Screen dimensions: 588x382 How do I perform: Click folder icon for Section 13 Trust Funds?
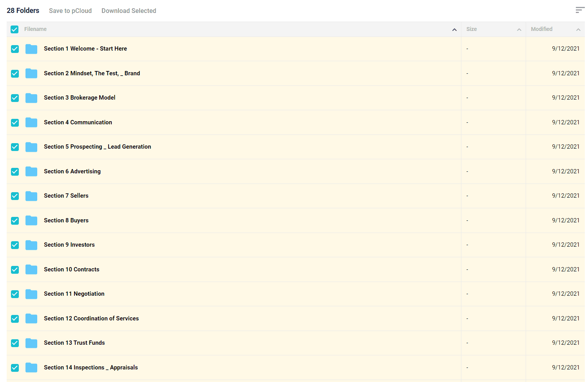pyautogui.click(x=31, y=343)
